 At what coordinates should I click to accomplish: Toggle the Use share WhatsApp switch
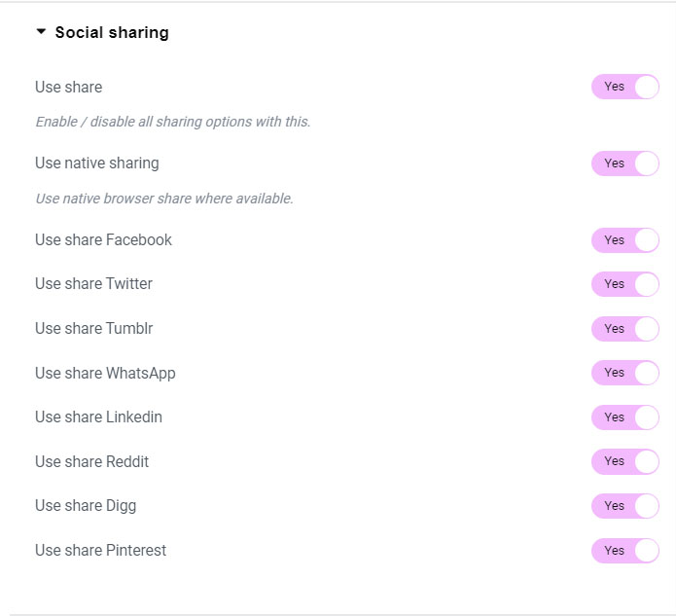(625, 373)
